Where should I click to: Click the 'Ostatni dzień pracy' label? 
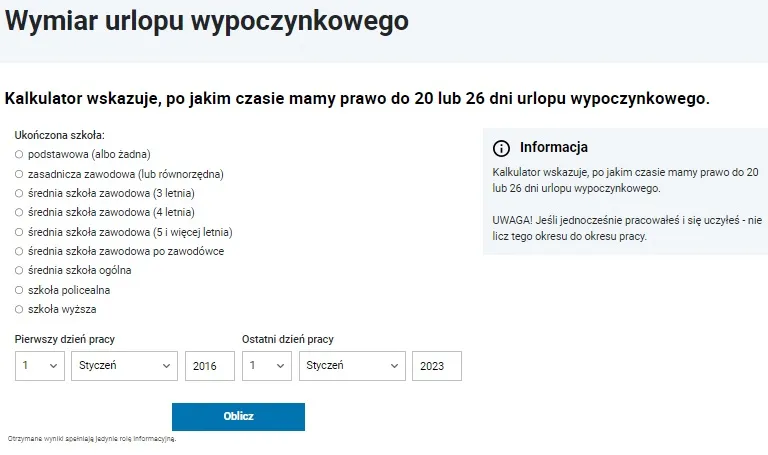(288, 340)
